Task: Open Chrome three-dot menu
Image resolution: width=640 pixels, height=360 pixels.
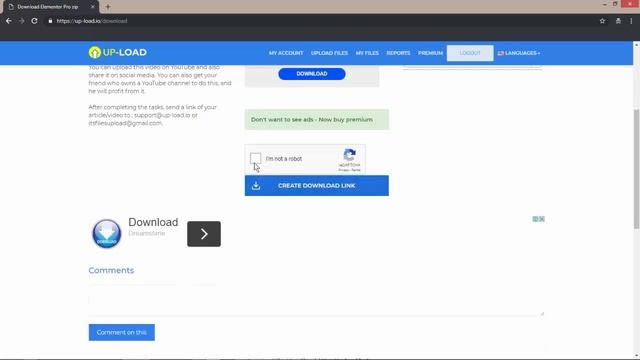Action: click(631, 21)
